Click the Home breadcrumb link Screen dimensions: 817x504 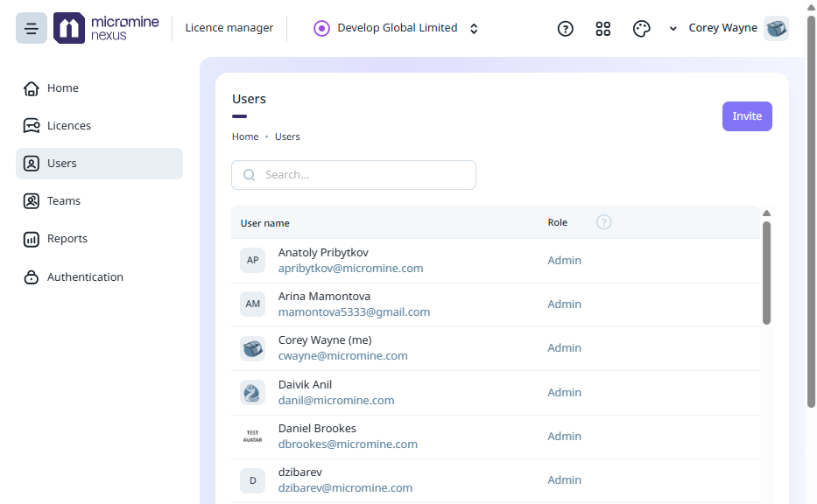[245, 136]
